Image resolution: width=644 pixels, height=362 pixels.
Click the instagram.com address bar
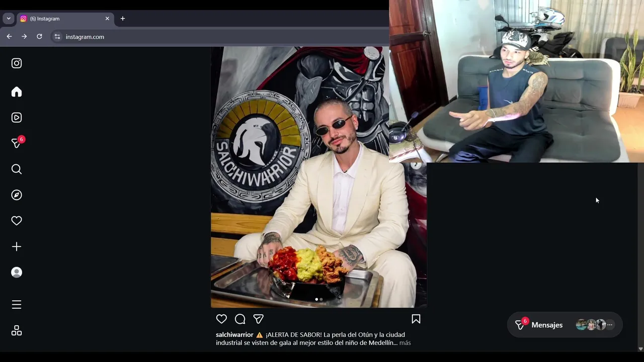point(221,37)
